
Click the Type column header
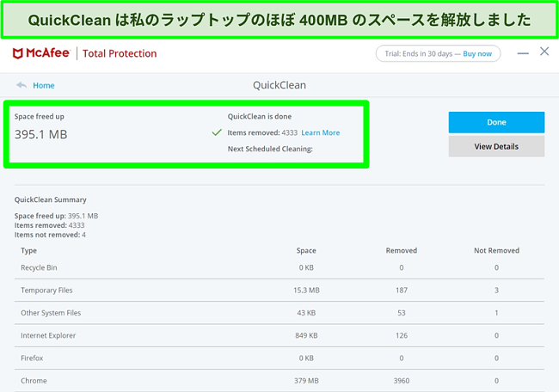[x=28, y=250]
